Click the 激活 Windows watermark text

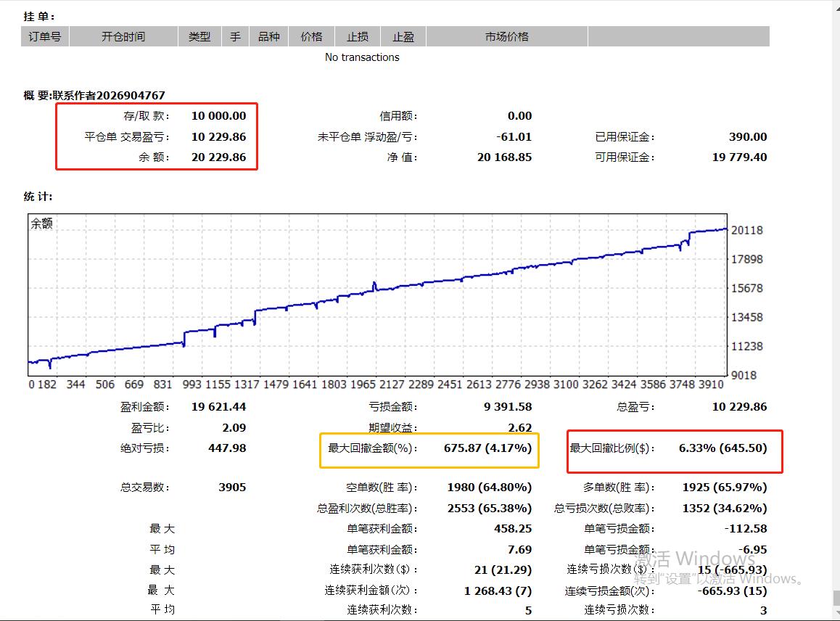pyautogui.click(x=696, y=559)
